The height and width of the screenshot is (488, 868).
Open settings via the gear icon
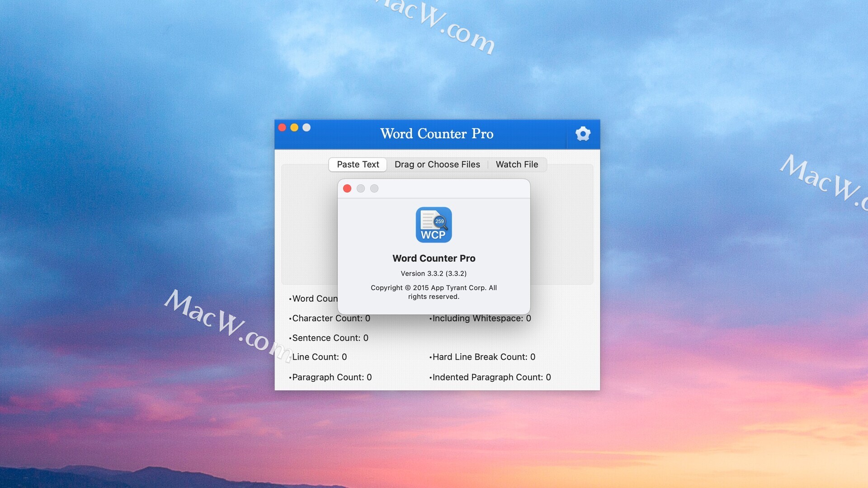pyautogui.click(x=583, y=134)
